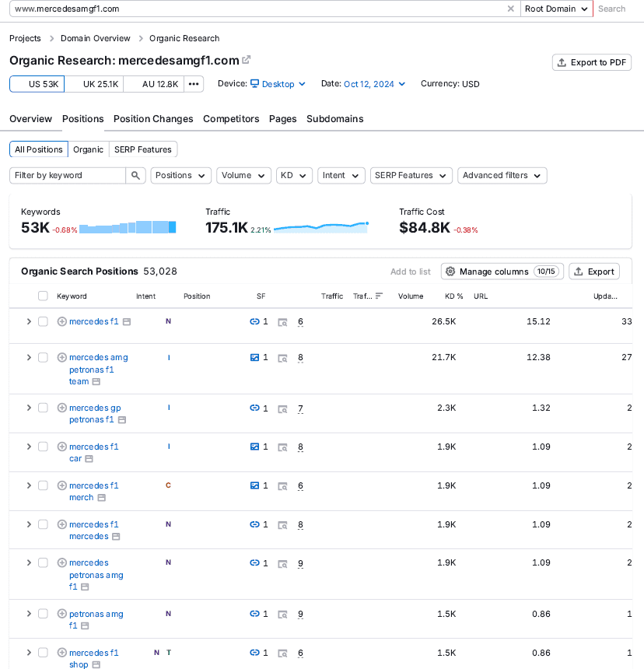The height and width of the screenshot is (669, 644).
Task: Open SERP snapshot icon beside 'mercedes f1 car'
Action: point(89,459)
